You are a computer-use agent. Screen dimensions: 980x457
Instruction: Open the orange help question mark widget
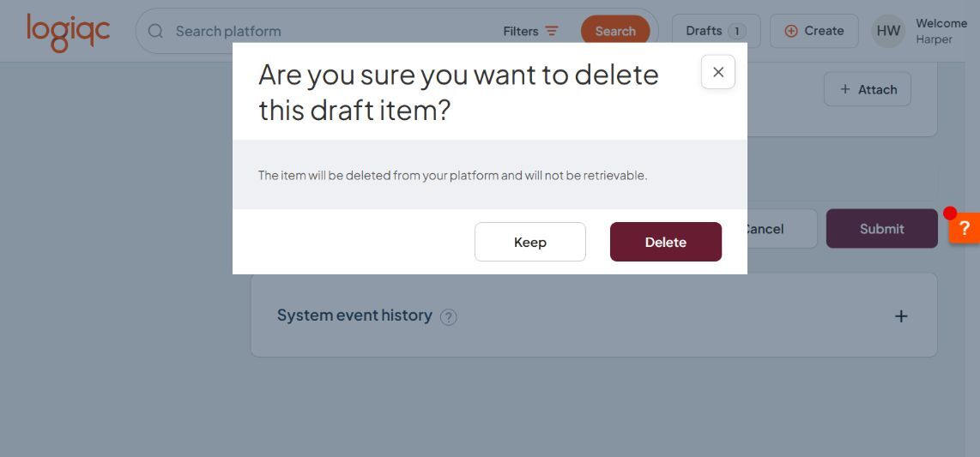point(965,228)
